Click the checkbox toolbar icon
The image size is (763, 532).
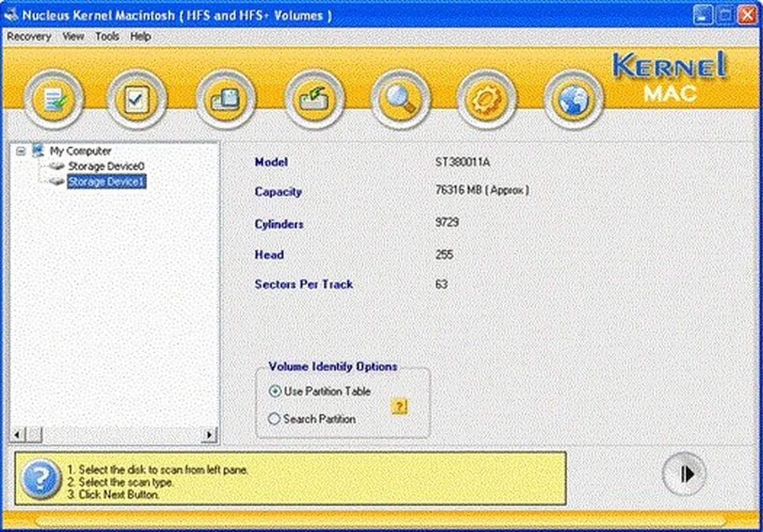coord(137,100)
